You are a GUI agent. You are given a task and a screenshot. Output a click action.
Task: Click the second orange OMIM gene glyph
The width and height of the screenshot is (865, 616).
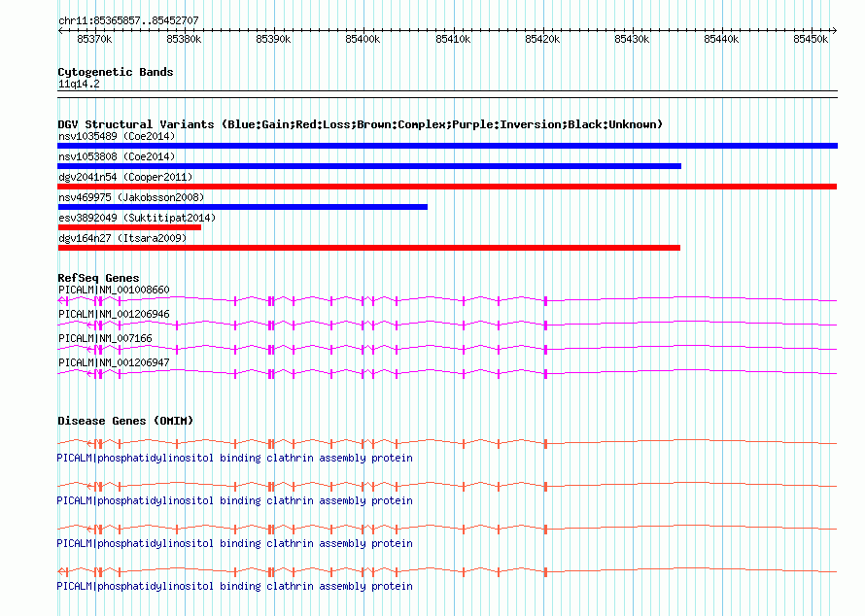[x=447, y=486]
